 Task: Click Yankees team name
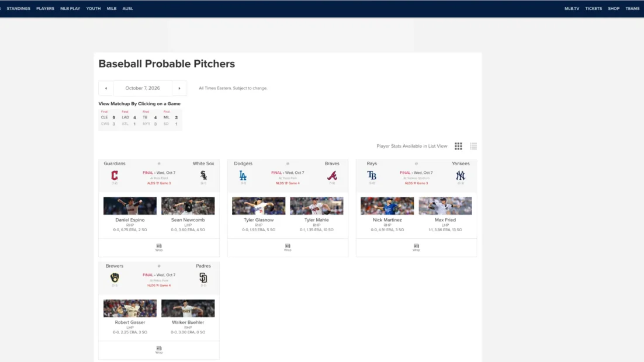(461, 163)
